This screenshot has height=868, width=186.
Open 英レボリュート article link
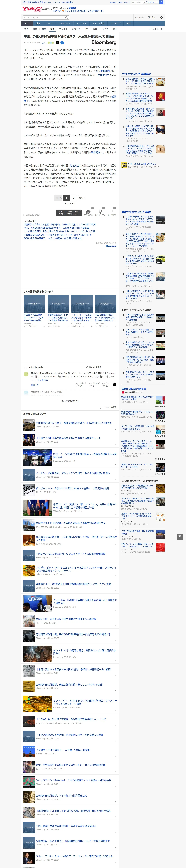point(72,488)
